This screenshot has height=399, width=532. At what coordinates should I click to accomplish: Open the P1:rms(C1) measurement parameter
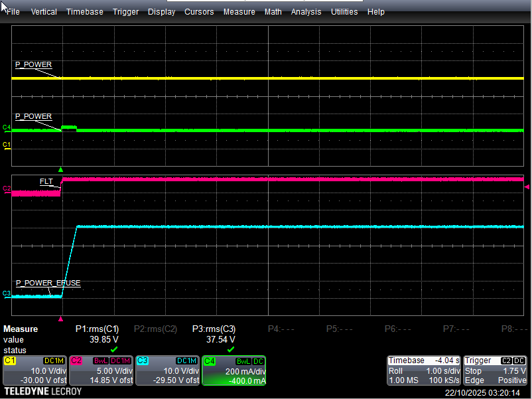click(x=97, y=329)
